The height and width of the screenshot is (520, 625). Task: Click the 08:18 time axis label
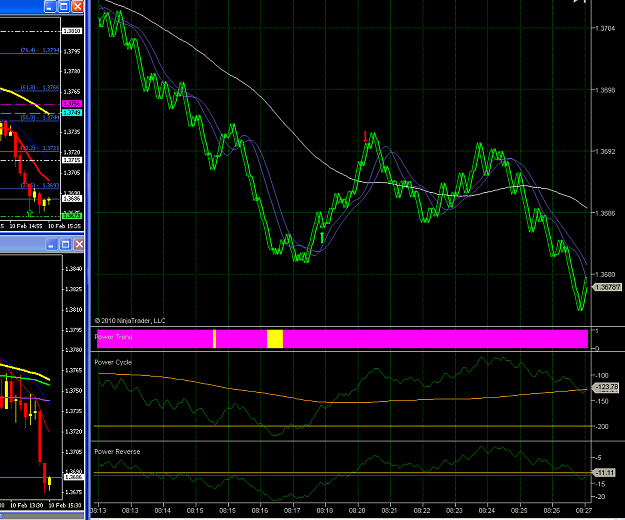point(324,510)
